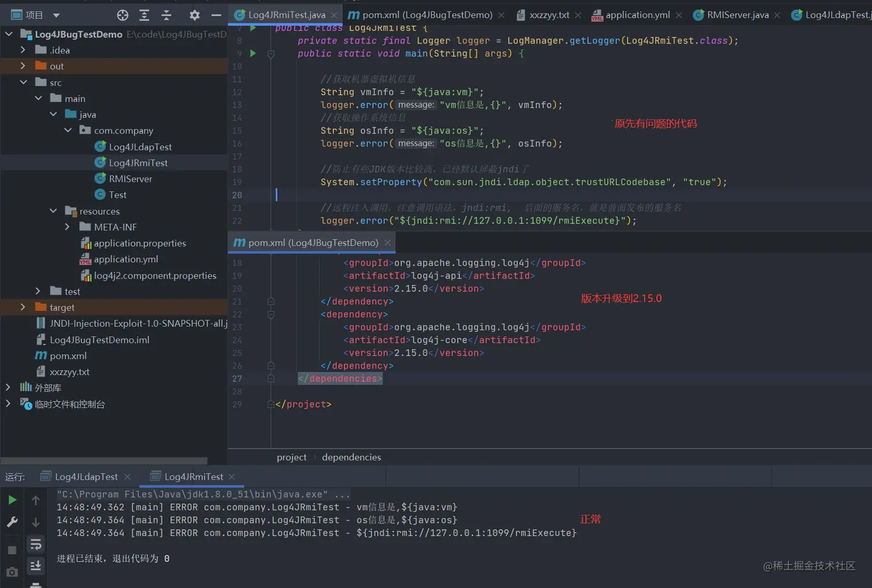Click the camera dump threads icon
The height and width of the screenshot is (588, 872).
point(12,572)
